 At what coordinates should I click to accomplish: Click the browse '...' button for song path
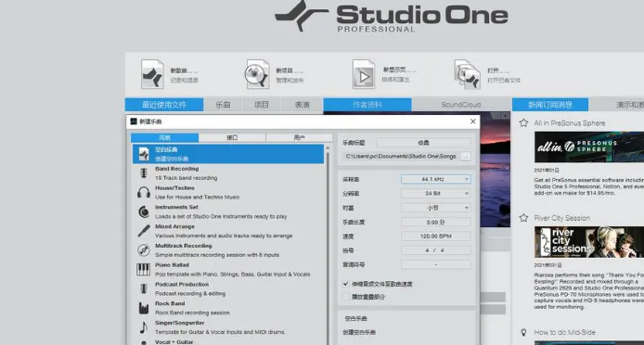coord(465,156)
